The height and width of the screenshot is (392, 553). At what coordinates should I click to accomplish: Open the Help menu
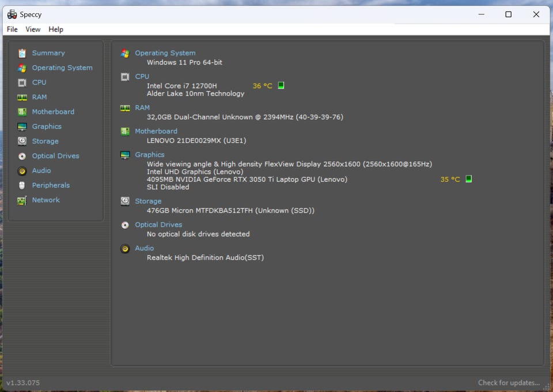(56, 29)
